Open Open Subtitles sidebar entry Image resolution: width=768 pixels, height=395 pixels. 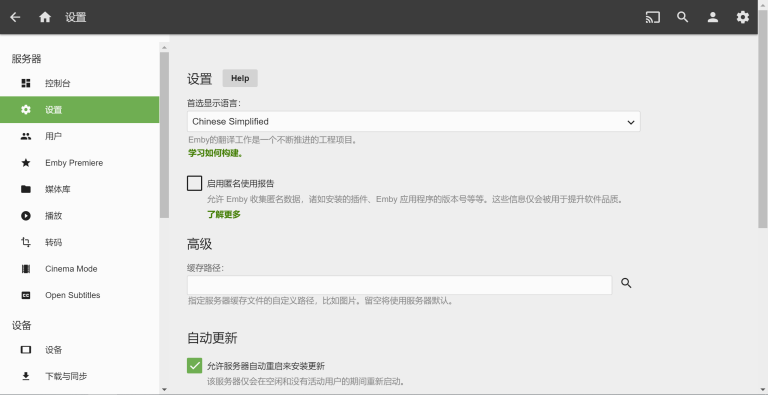pos(79,295)
